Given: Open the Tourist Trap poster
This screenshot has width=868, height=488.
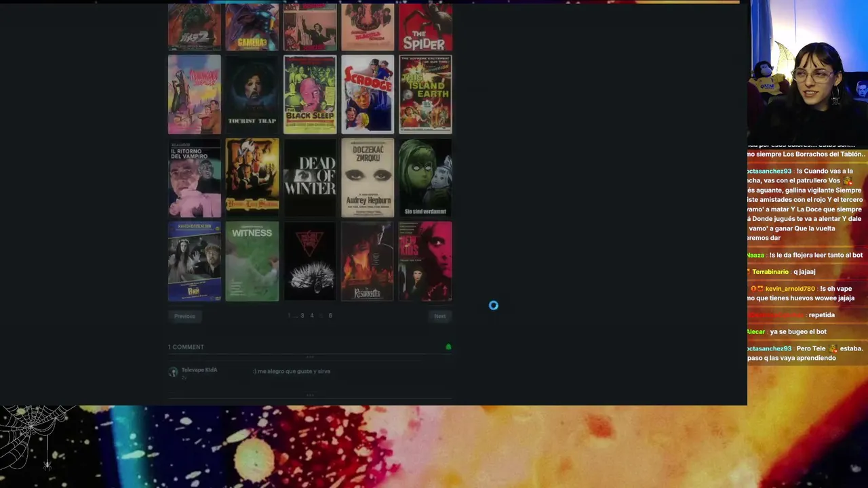Looking at the screenshot, I should pyautogui.click(x=252, y=94).
